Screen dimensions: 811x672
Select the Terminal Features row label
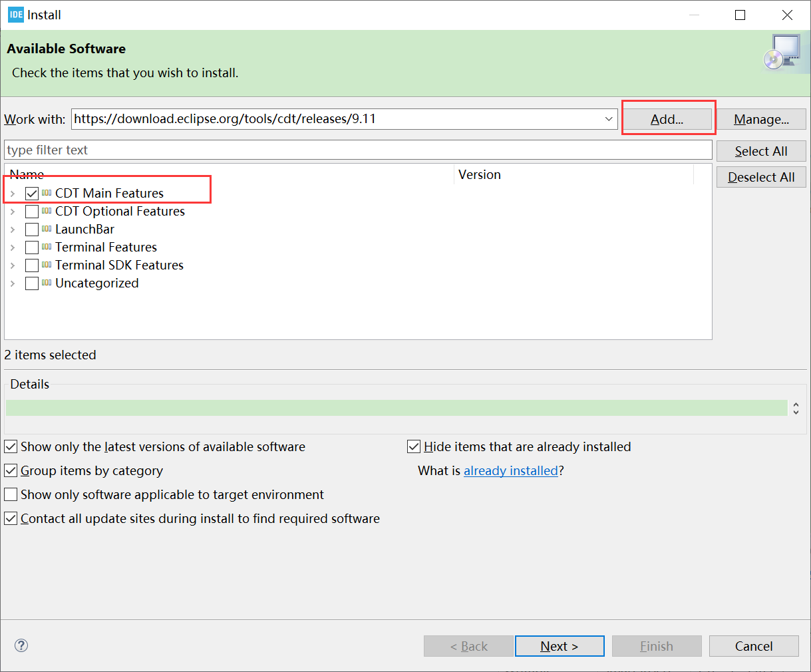106,247
